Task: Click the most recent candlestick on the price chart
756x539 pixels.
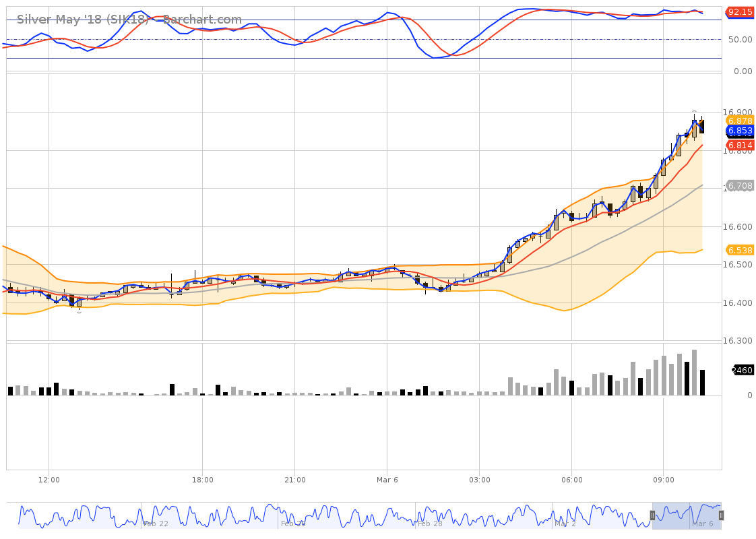Action: click(702, 126)
